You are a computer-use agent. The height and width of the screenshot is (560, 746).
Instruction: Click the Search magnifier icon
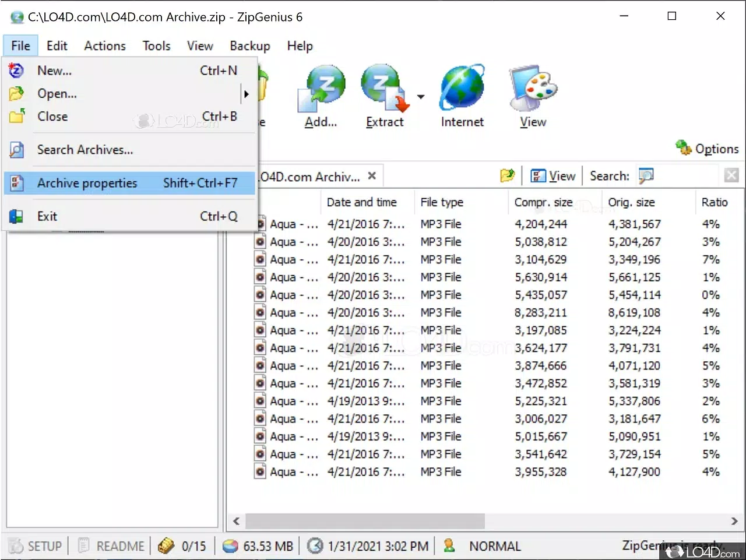point(646,175)
